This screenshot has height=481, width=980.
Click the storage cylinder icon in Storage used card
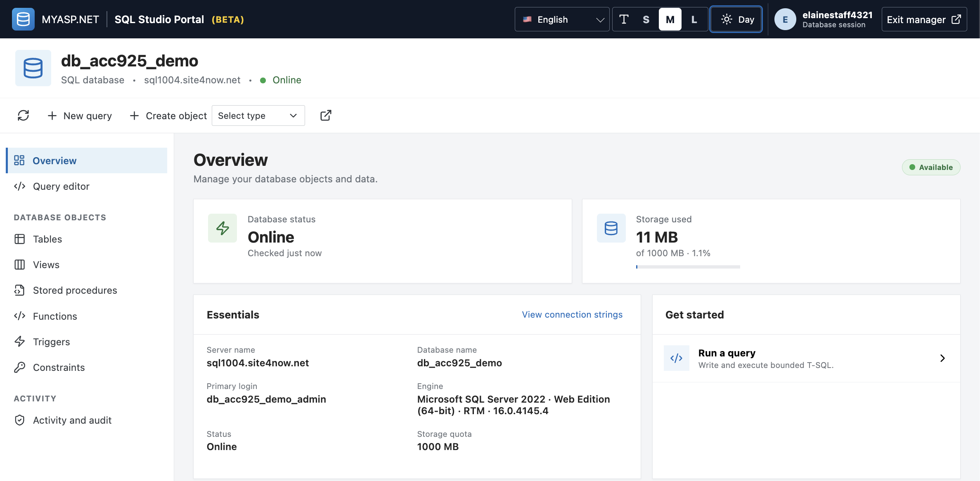[x=611, y=228]
